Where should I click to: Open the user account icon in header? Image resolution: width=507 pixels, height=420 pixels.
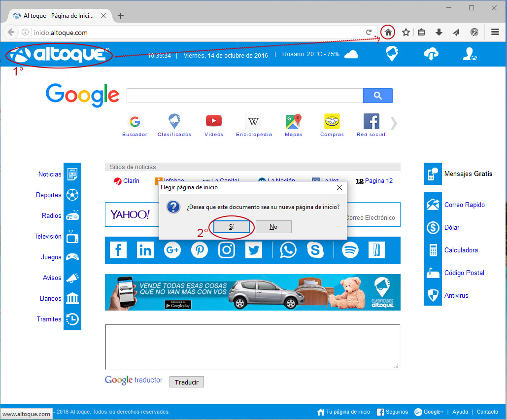pos(470,54)
